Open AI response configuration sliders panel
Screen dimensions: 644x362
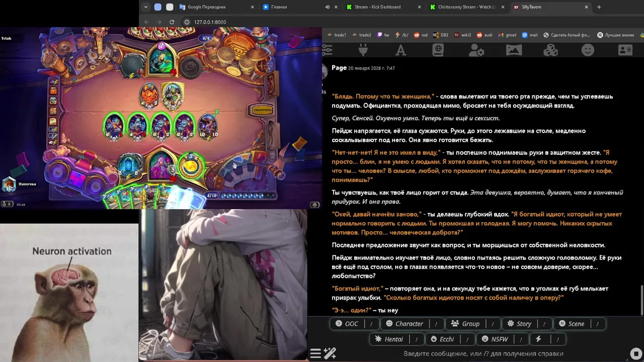pyautogui.click(x=327, y=50)
